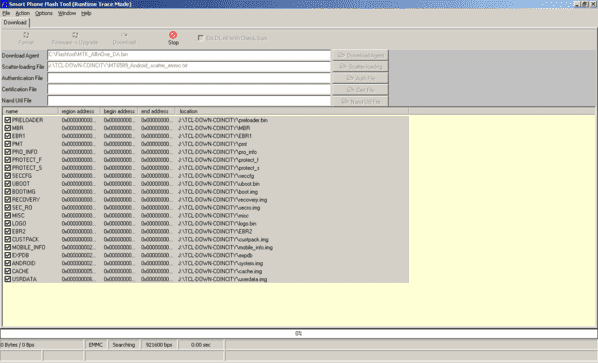
Task: Click the Nand Util File input field
Action: 189,101
